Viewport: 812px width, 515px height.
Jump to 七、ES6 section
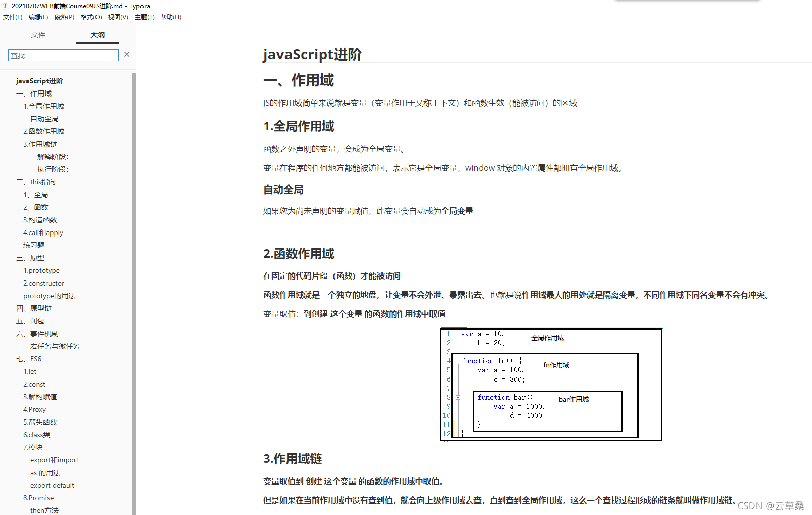tap(29, 359)
